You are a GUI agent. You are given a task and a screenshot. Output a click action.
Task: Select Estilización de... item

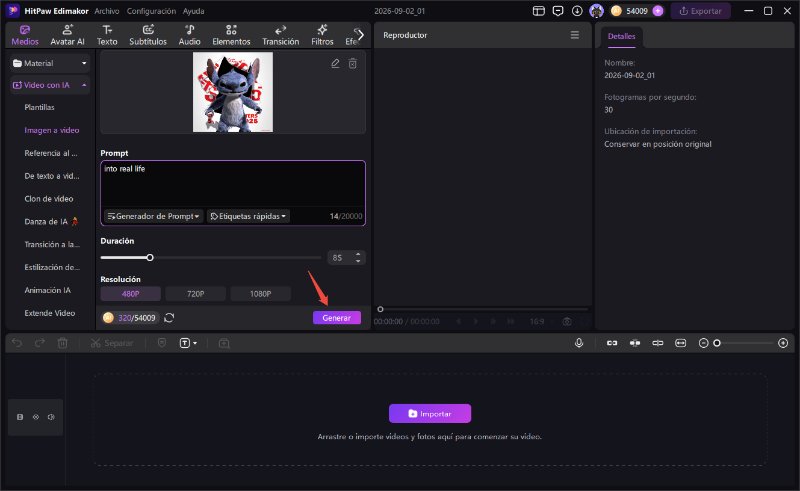(52, 267)
